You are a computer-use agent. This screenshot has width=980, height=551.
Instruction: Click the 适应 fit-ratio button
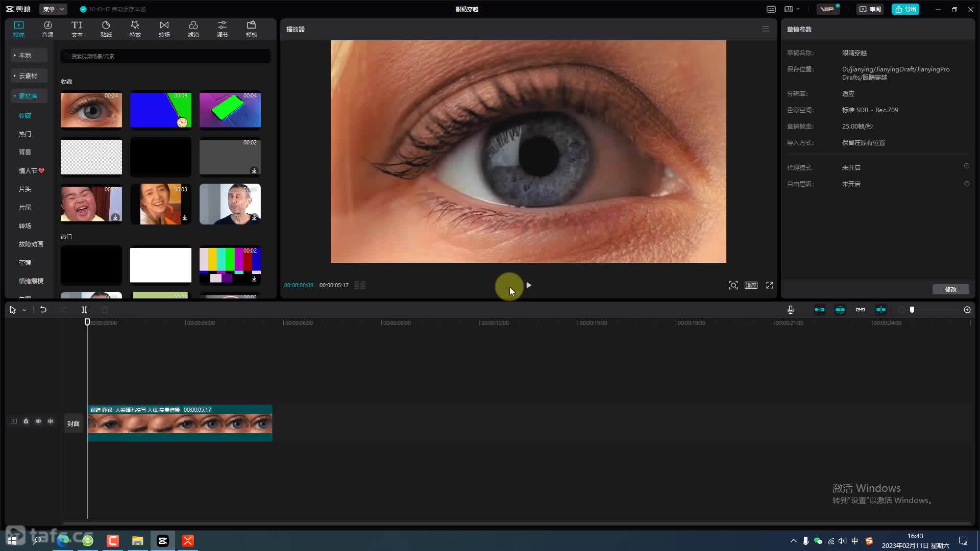coord(751,285)
